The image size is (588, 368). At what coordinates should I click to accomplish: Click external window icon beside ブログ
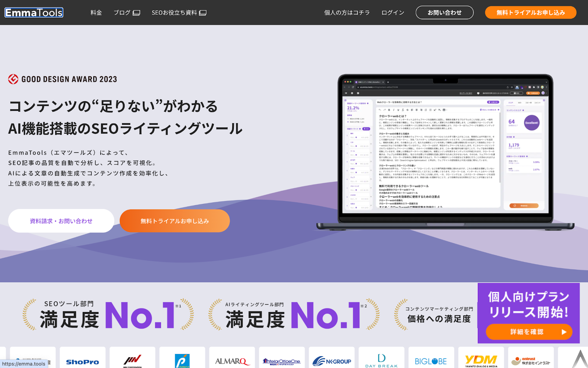point(136,13)
